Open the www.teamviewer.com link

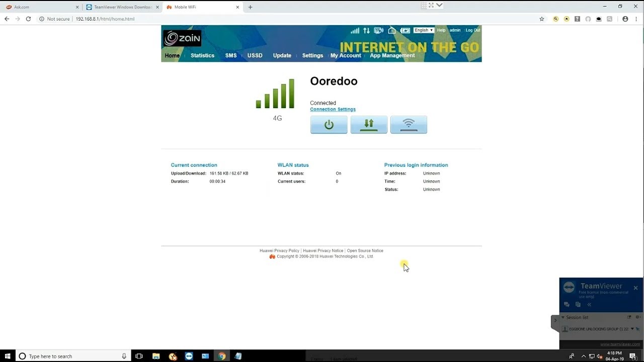620,344
